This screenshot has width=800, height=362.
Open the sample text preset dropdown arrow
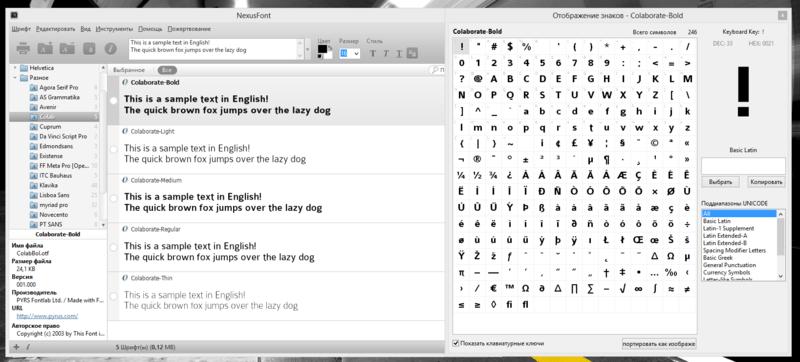308,49
